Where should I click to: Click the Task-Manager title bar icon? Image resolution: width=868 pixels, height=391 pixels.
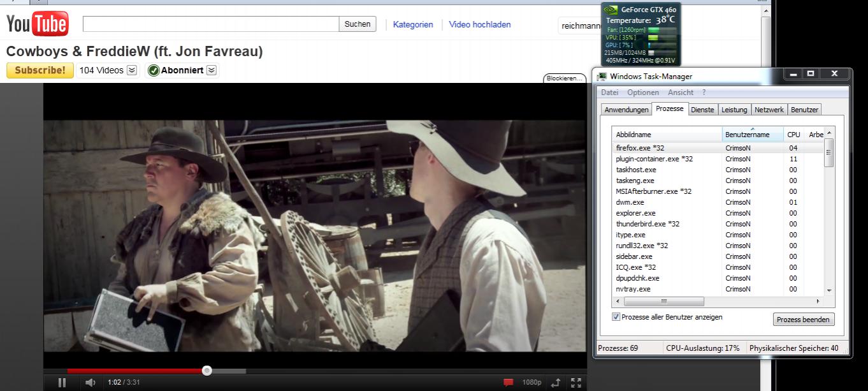point(602,77)
